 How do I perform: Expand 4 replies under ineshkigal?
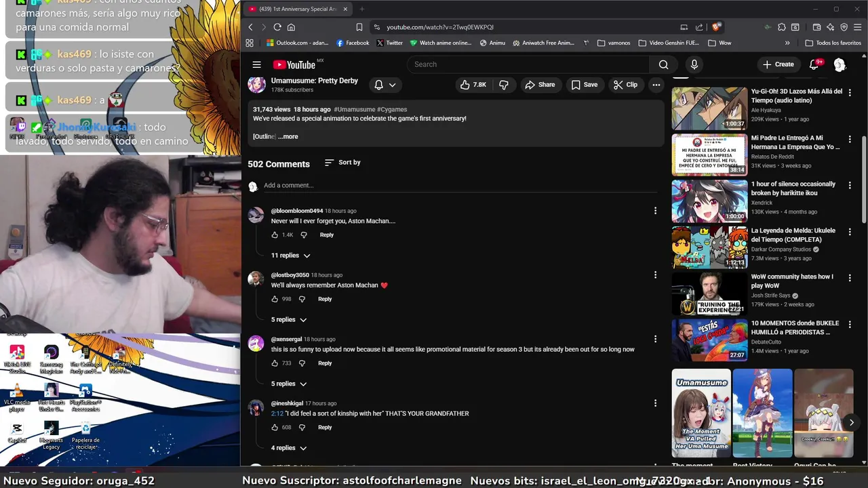click(289, 448)
